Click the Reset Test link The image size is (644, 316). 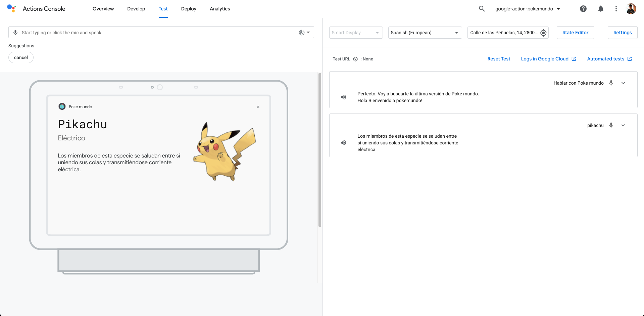coord(498,59)
